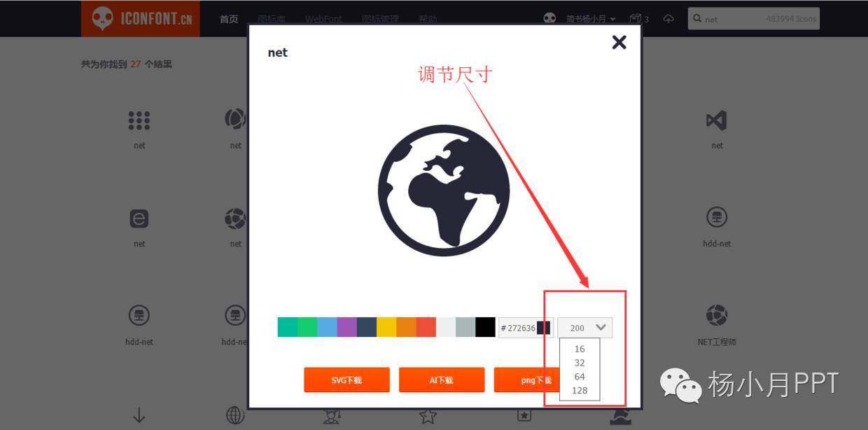Open the size dropdown showing 200

coord(585,328)
